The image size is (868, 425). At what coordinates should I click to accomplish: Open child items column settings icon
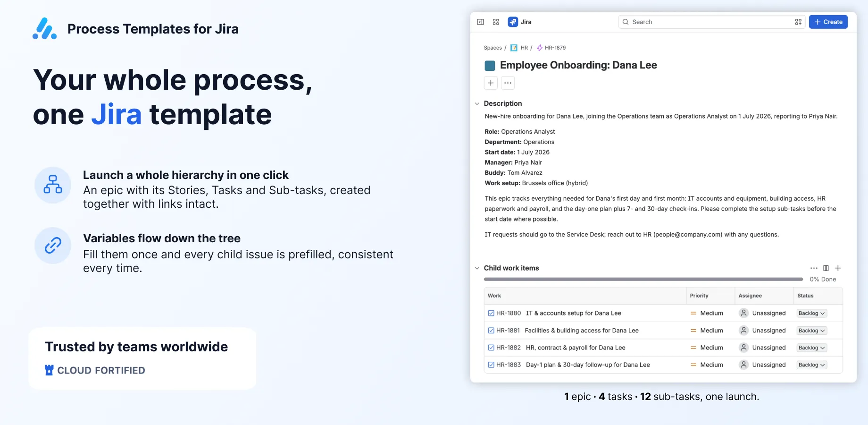[x=826, y=268]
